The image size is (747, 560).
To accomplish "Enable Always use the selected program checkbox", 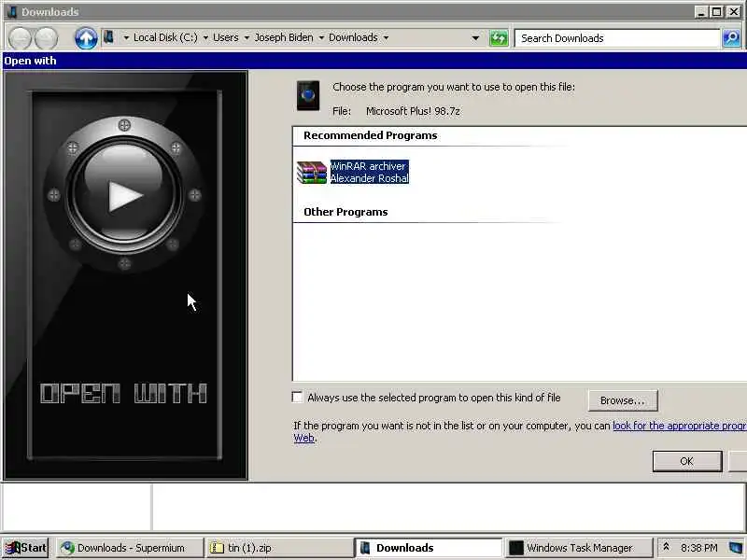I will pyautogui.click(x=297, y=398).
